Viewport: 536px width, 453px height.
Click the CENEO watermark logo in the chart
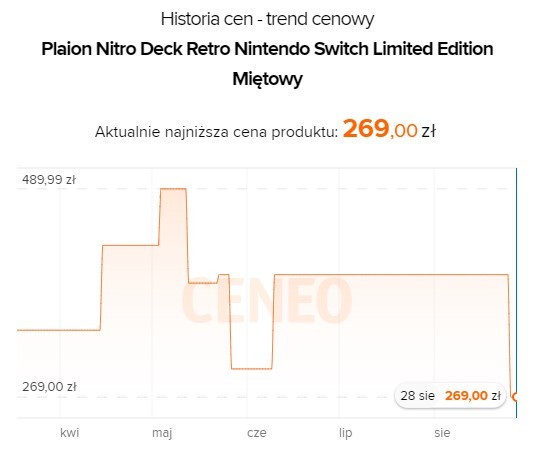[x=266, y=300]
